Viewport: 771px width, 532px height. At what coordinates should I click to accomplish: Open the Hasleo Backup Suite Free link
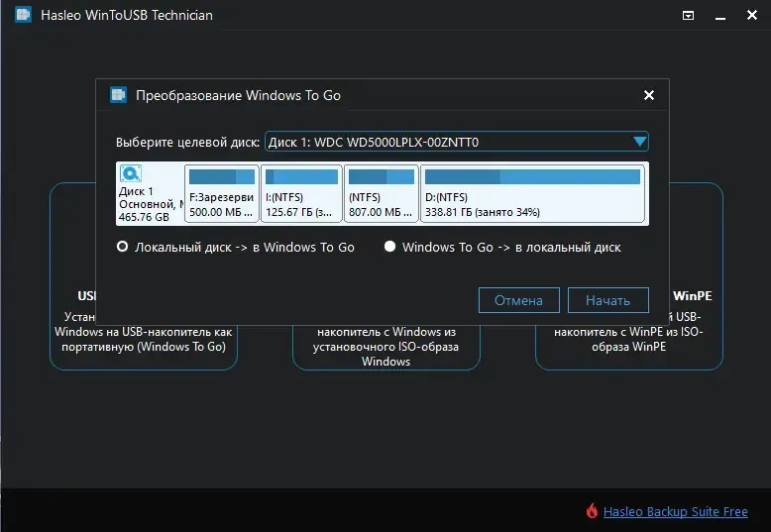[675, 512]
